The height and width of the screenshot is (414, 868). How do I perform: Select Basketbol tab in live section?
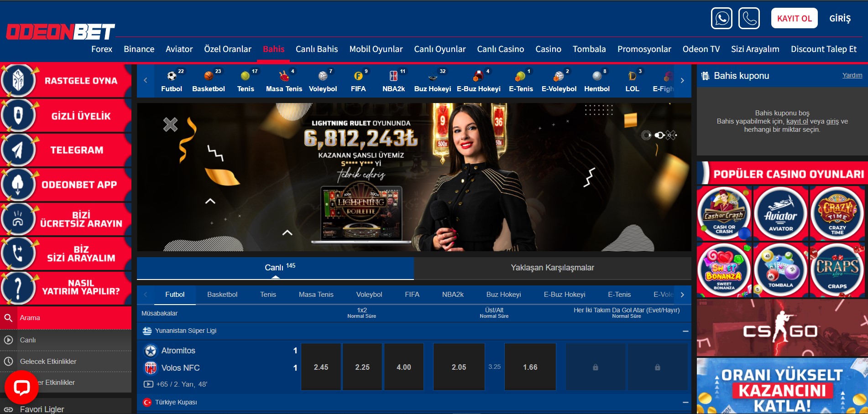click(222, 295)
